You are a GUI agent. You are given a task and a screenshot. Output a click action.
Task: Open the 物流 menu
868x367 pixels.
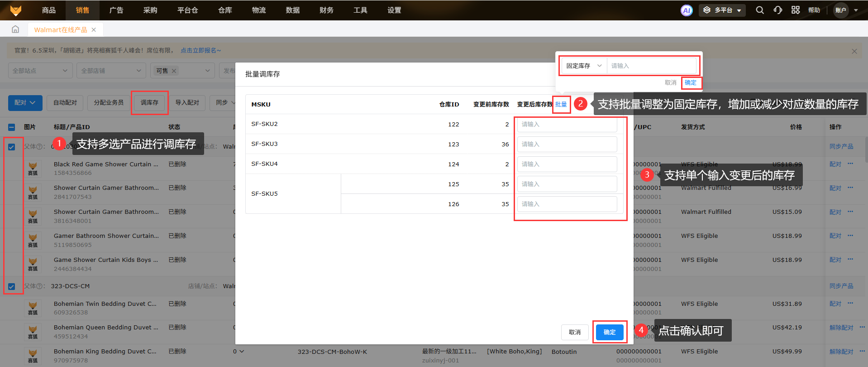point(259,10)
